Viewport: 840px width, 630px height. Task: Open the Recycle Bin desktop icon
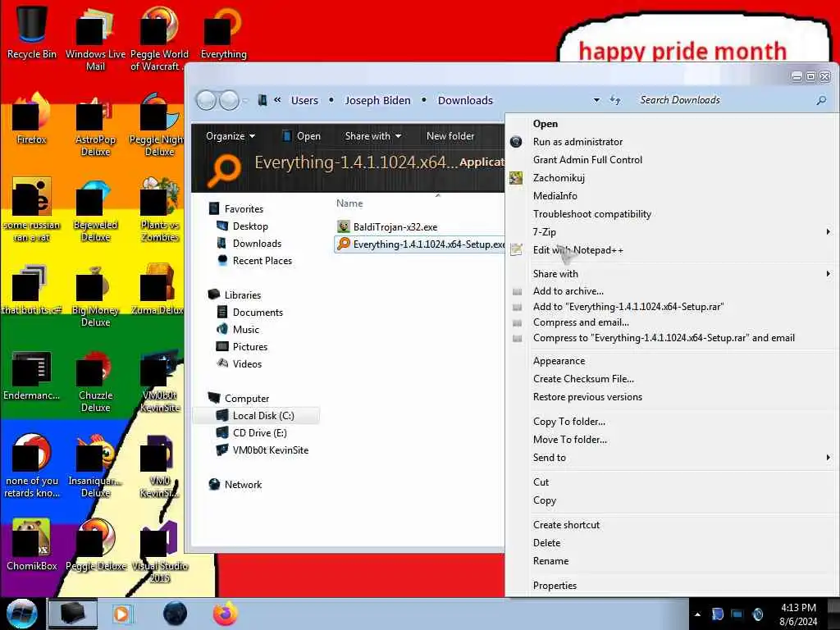pos(32,32)
